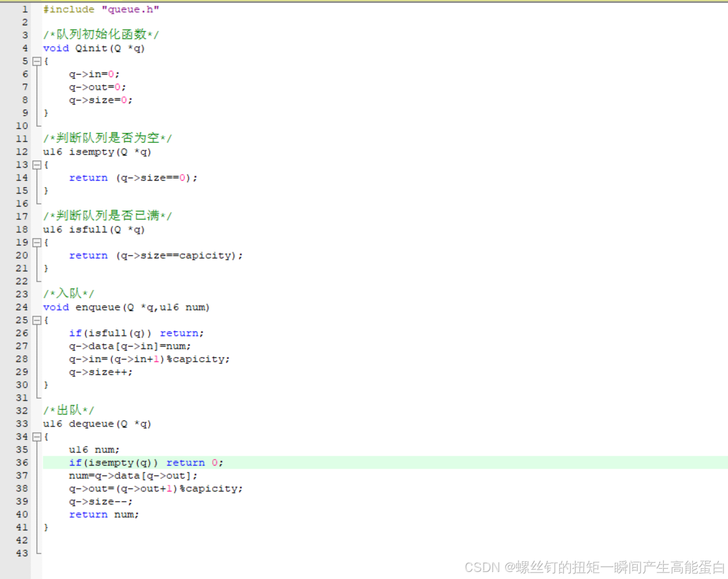
Task: Click the 判断队列是否已满 comment
Action: [x=107, y=216]
